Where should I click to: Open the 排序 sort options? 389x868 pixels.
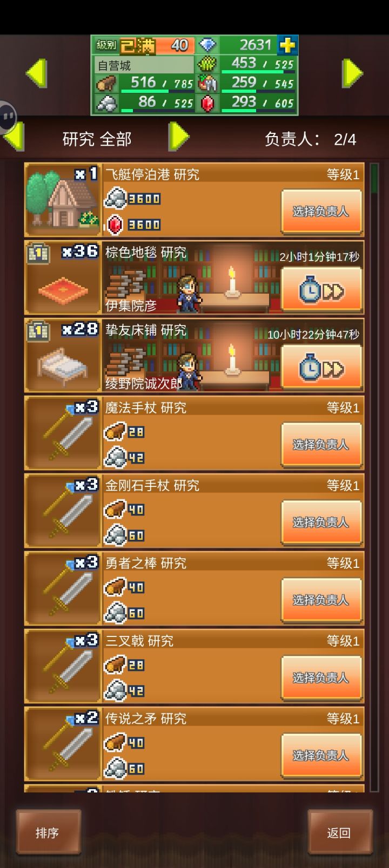(48, 832)
